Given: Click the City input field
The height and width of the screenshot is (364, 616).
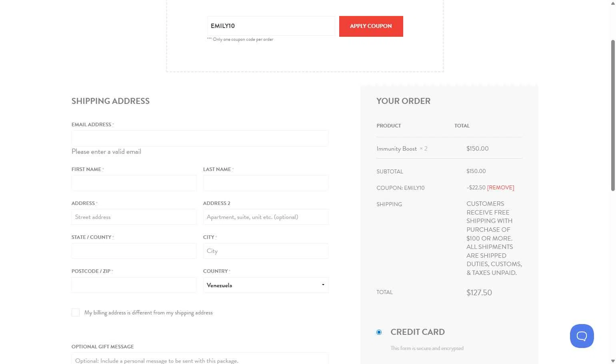Looking at the screenshot, I should click(266, 251).
